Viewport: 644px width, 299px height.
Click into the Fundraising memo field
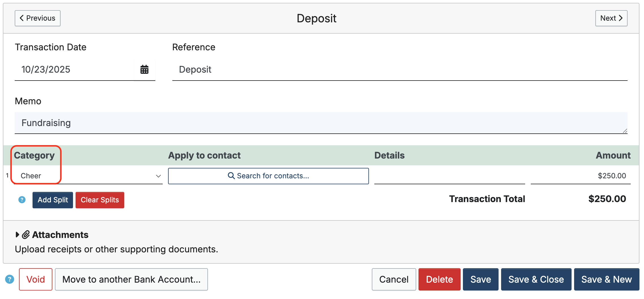point(321,123)
